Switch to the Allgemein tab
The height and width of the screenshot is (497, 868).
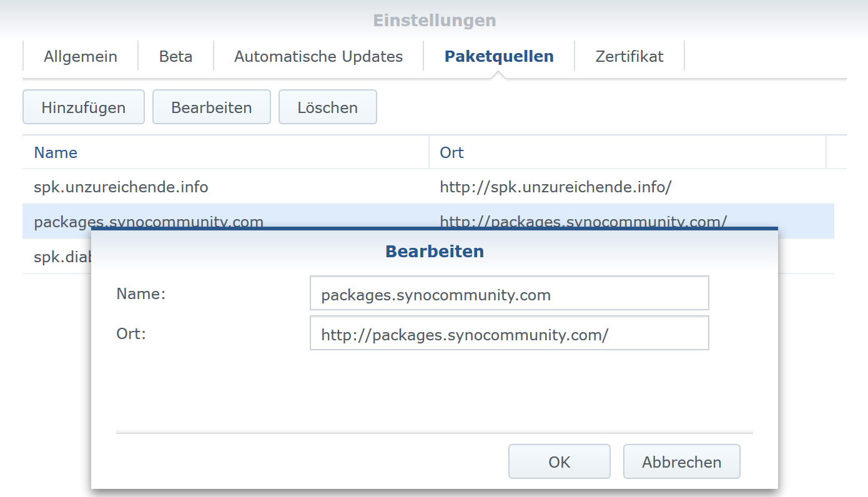click(x=81, y=57)
